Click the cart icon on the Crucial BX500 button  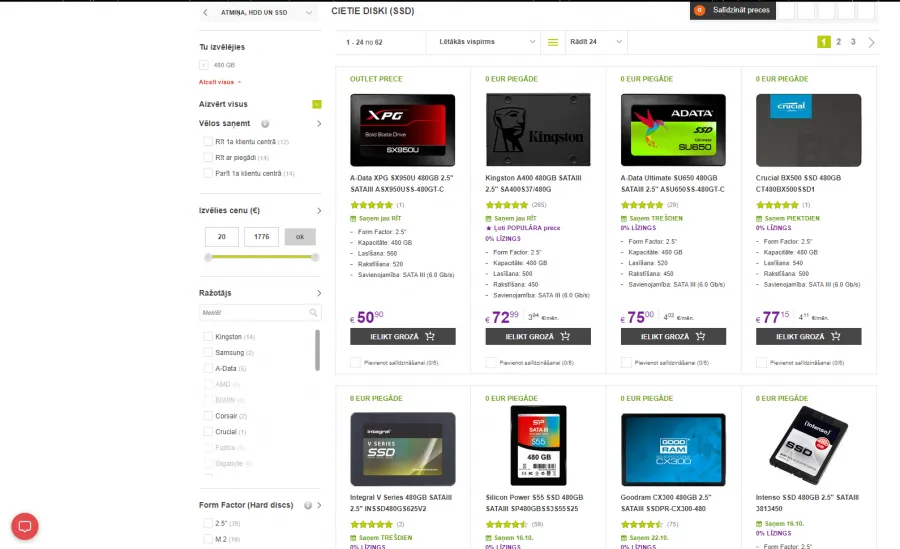click(x=836, y=337)
